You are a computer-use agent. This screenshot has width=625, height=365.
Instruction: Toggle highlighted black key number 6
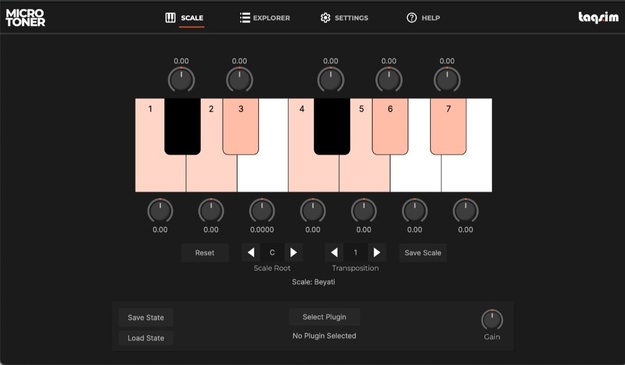pos(390,126)
